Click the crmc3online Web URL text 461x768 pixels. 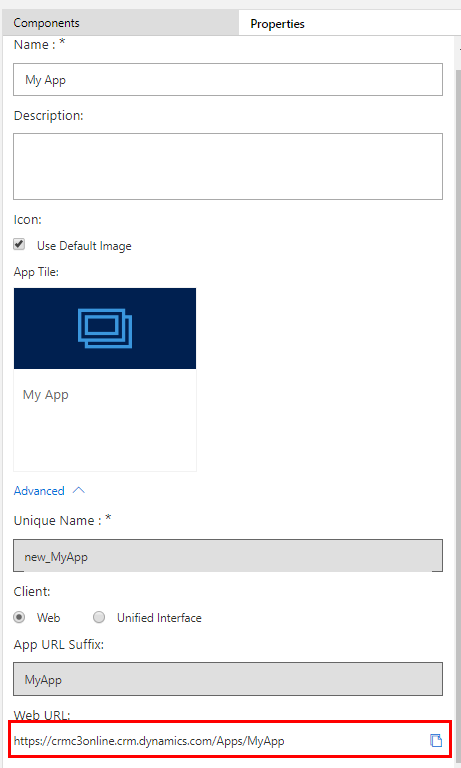coord(149,741)
